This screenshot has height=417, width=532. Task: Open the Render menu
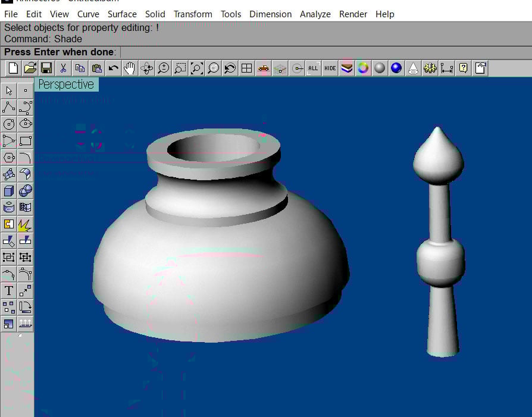(x=353, y=14)
